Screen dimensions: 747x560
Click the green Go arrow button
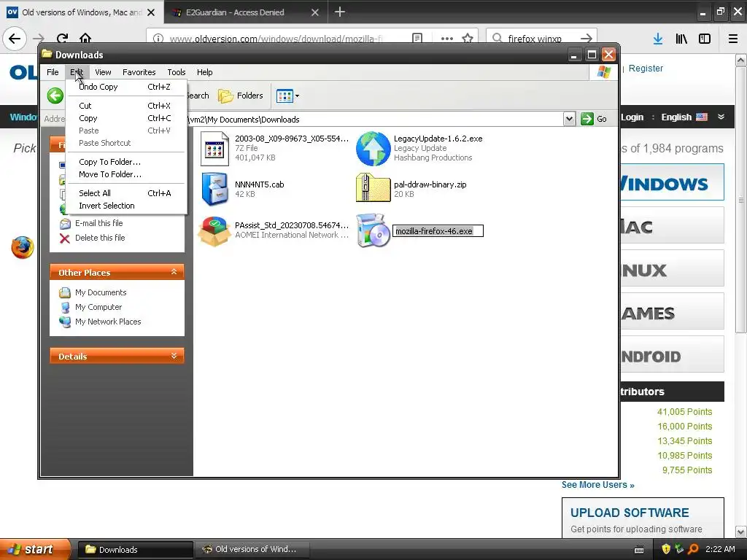[x=587, y=119]
